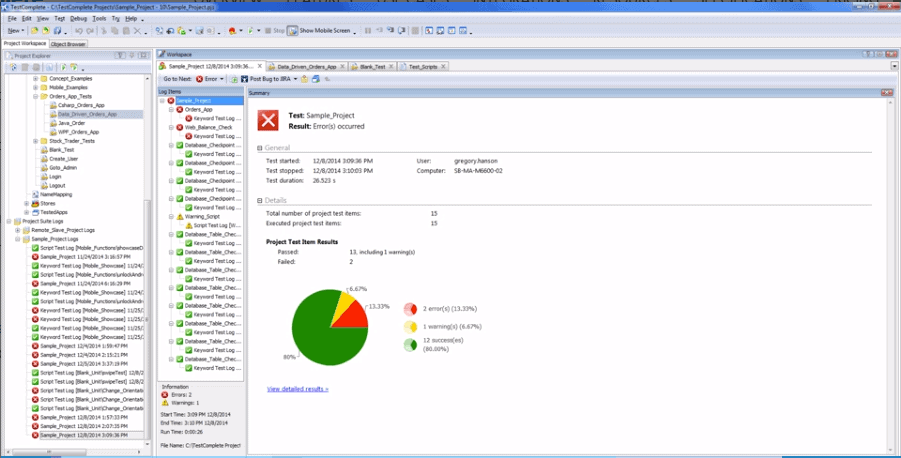Switch to the Test_Scripts tab
This screenshot has width=901, height=458.
tap(423, 67)
